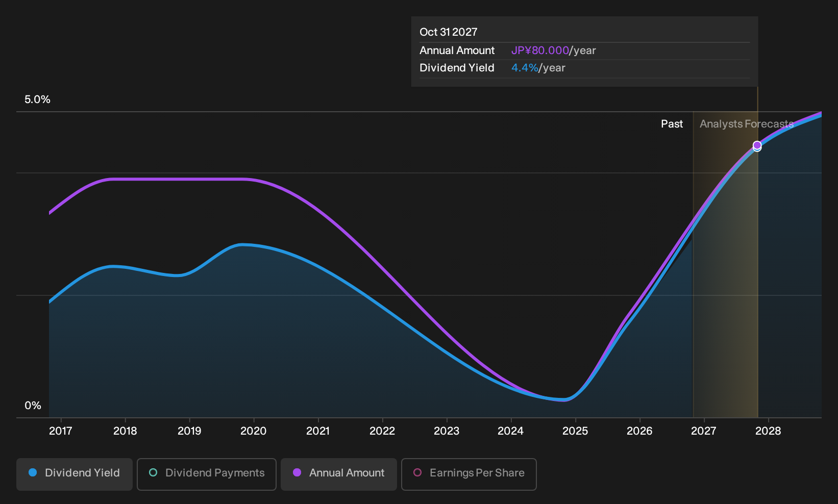Click the 2025 x-axis label

tap(575, 431)
